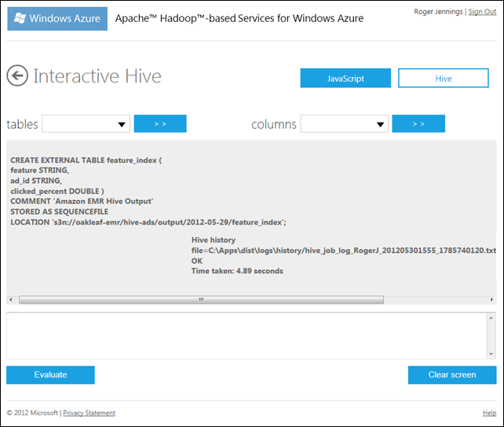
Task: Click the 'Hive history' output text
Action: tap(214, 240)
